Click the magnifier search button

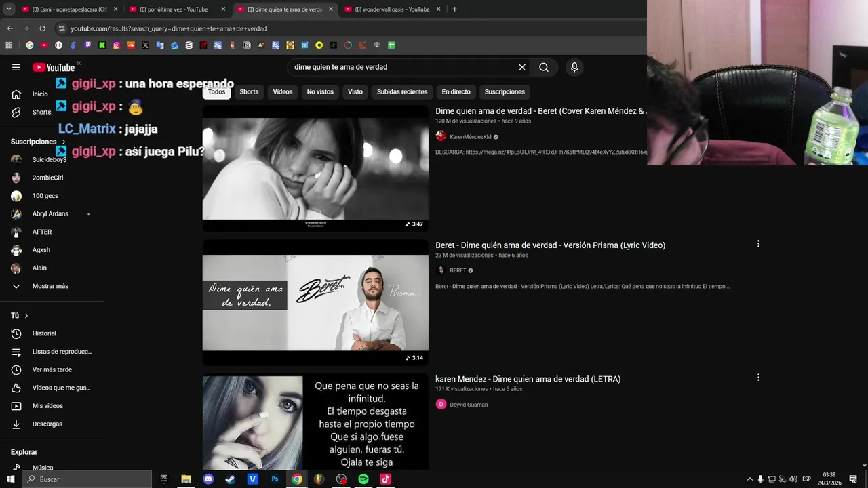tap(544, 67)
